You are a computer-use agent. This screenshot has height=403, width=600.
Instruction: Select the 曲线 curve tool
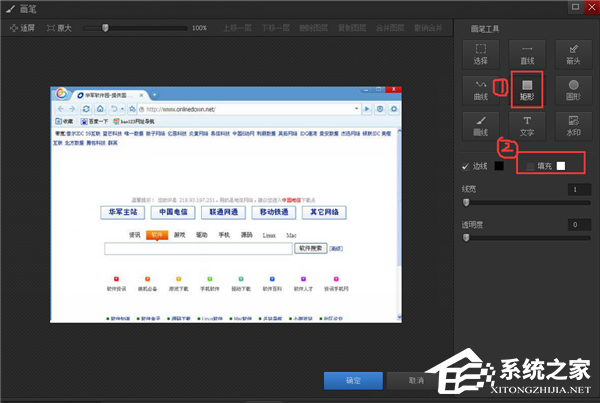pos(481,90)
